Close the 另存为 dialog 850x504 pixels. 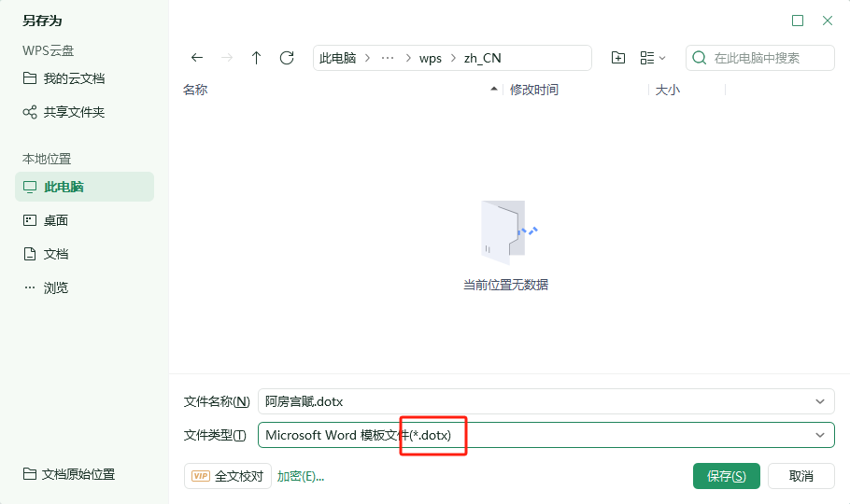828,21
